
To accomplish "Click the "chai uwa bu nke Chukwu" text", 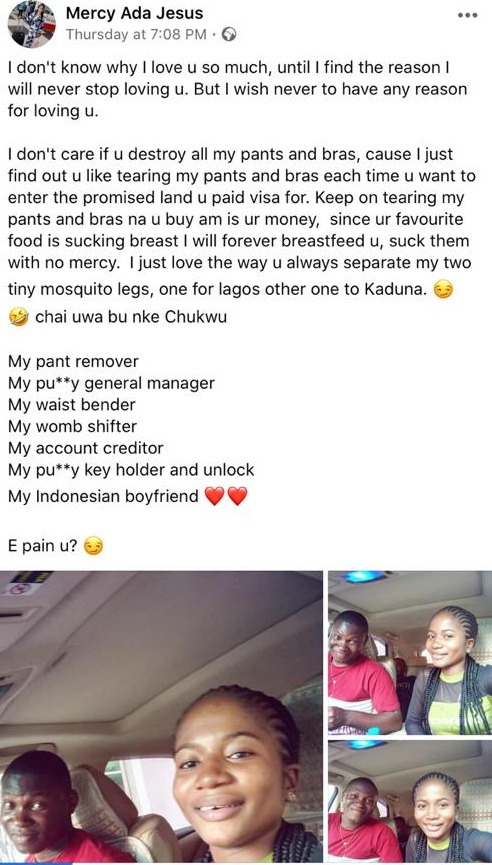I will (x=131, y=318).
